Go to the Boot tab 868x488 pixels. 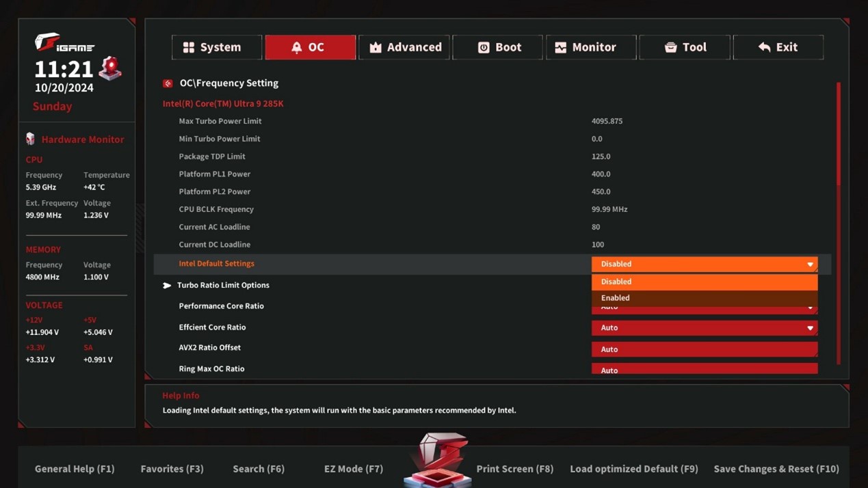pos(498,47)
